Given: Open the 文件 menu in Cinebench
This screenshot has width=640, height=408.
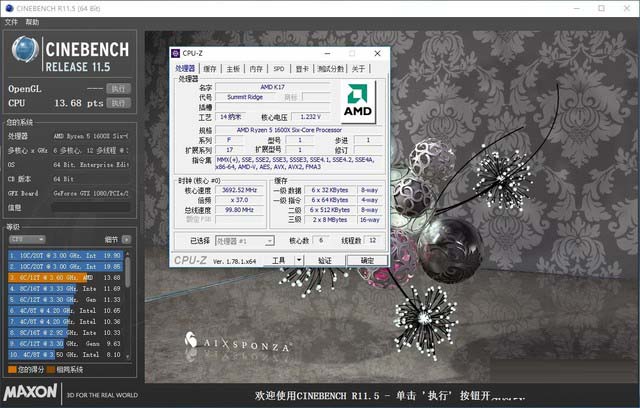Looking at the screenshot, I should click(x=11, y=22).
